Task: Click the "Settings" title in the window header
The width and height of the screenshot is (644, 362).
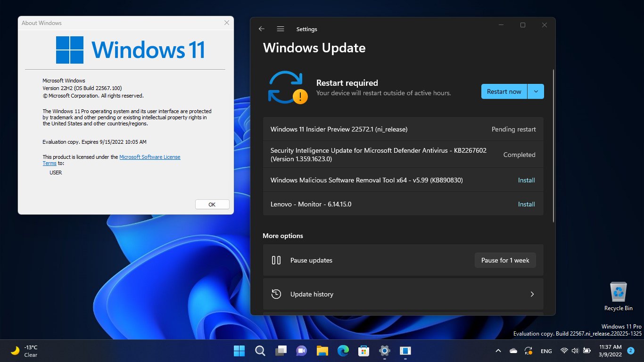Action: pos(306,29)
